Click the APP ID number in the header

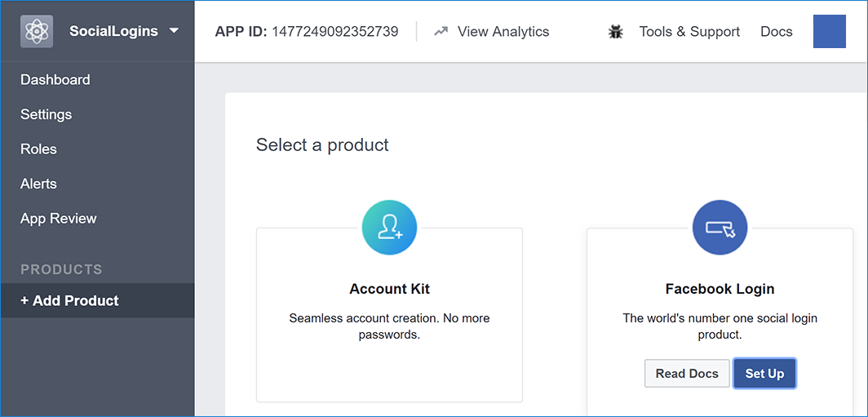coord(334,32)
